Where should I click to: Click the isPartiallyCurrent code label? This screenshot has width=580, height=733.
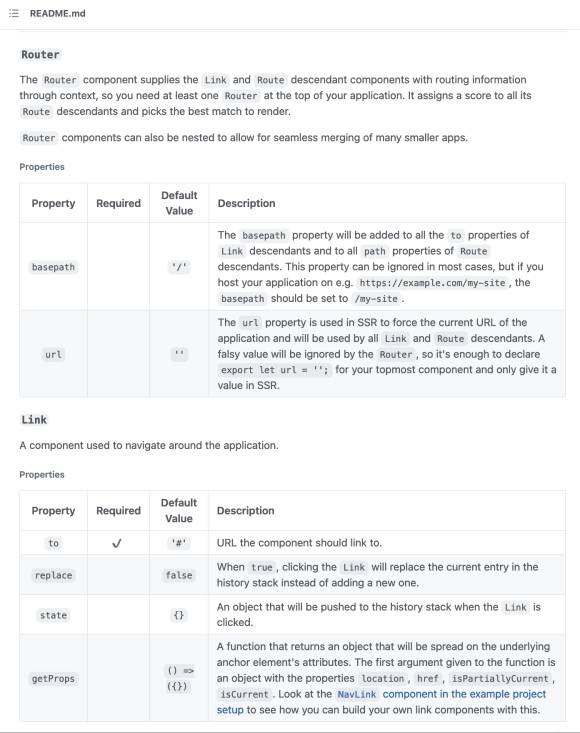500,679
